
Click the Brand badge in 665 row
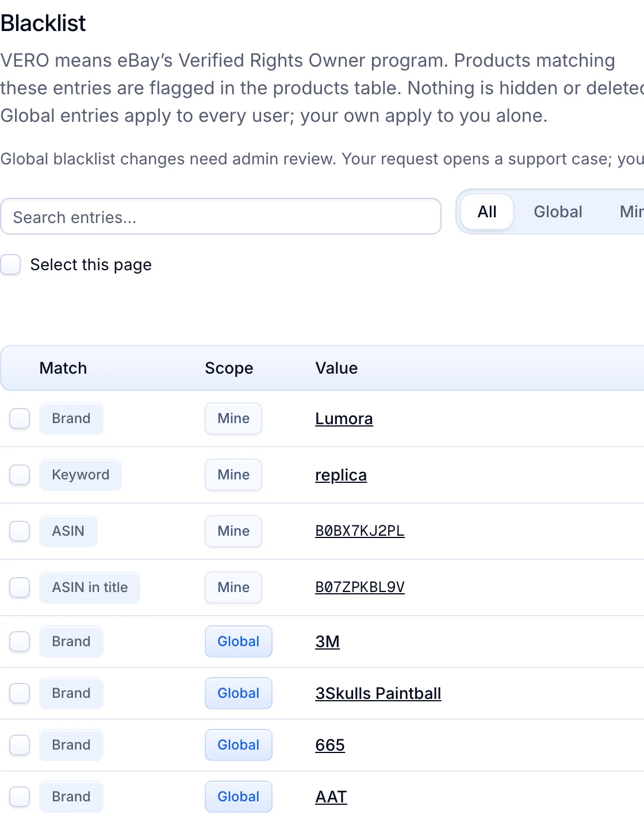click(71, 745)
